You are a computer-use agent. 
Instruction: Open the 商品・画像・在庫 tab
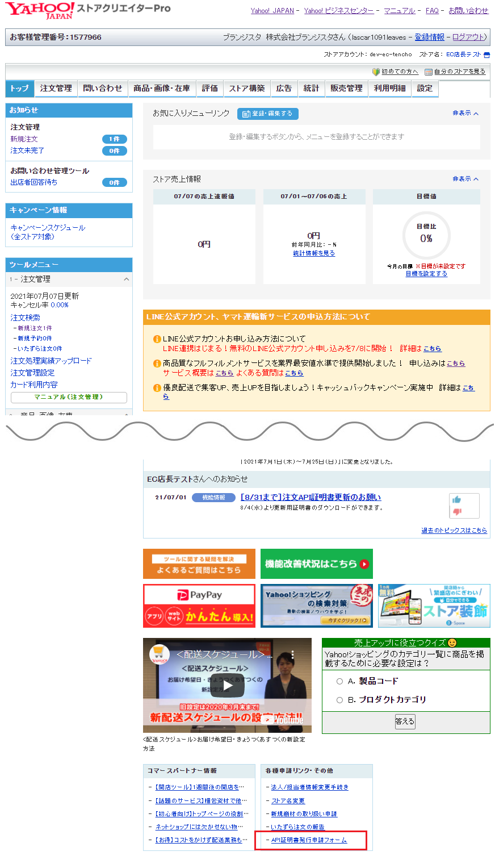(x=162, y=89)
